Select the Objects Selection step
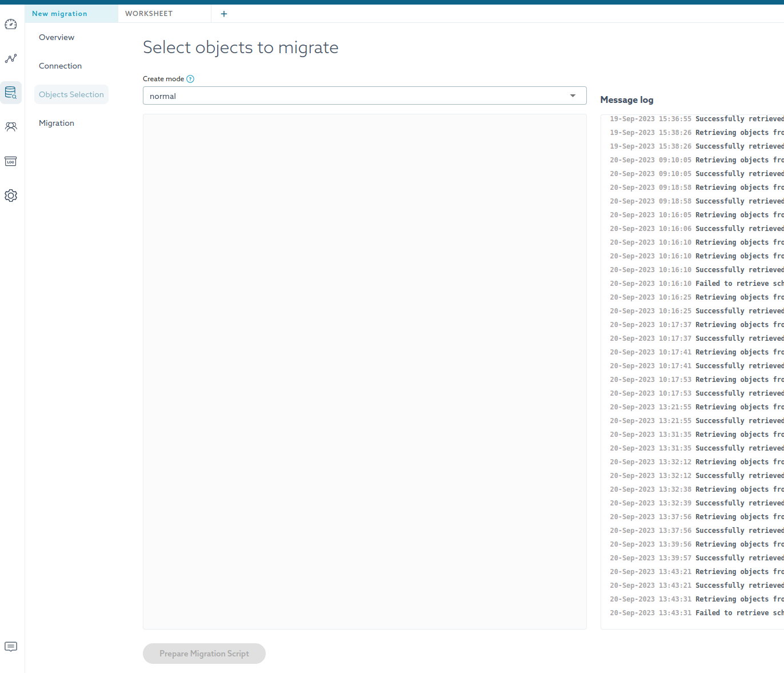Image resolution: width=784 pixels, height=673 pixels. tap(71, 94)
